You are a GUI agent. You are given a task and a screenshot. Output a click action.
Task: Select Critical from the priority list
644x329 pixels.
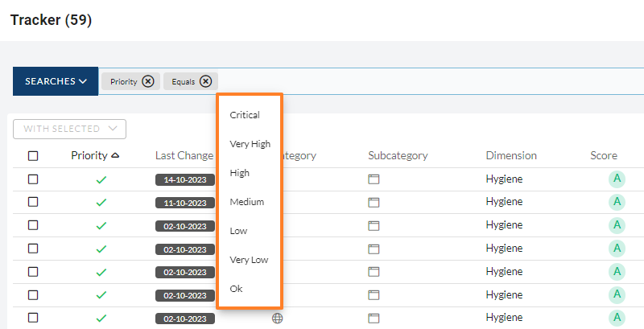[x=245, y=115]
